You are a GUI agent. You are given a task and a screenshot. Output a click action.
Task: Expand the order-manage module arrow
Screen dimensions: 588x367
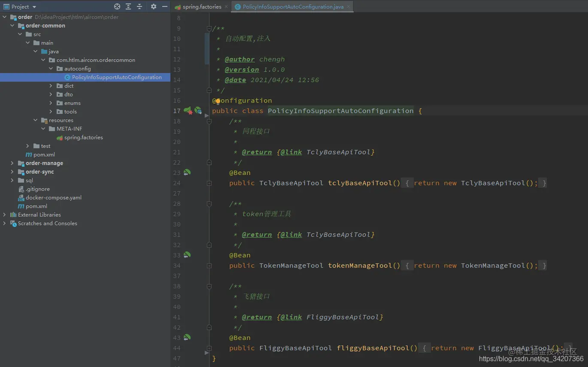tap(12, 163)
